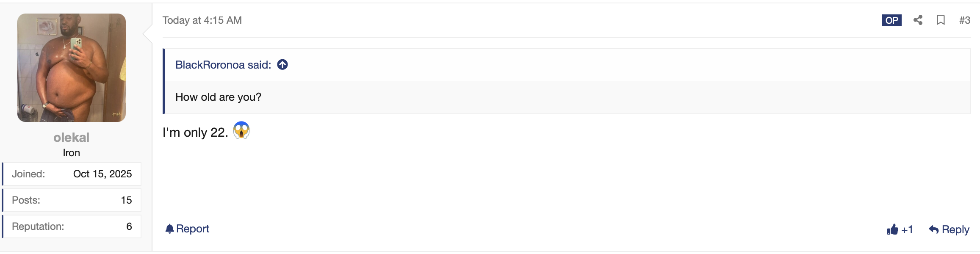Image resolution: width=980 pixels, height=254 pixels.
Task: Click the reply arrow icon
Action: click(x=933, y=229)
